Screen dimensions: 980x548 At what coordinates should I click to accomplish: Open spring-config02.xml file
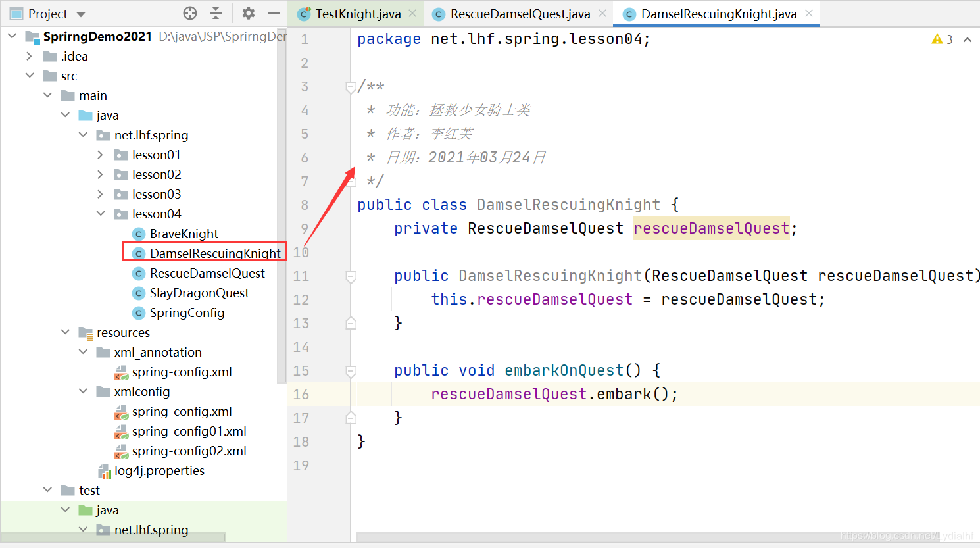[x=189, y=451]
